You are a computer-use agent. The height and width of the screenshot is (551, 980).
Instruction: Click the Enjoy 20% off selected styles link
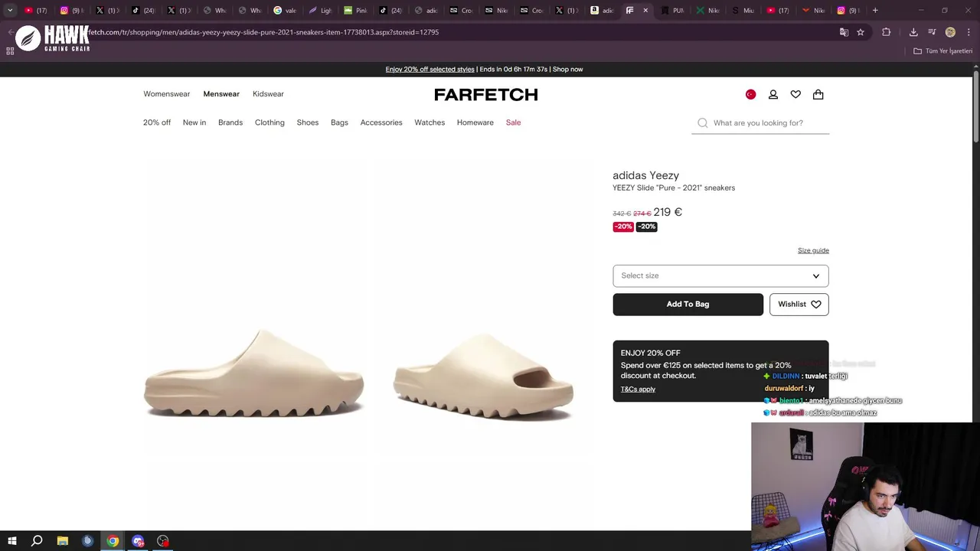tap(430, 69)
